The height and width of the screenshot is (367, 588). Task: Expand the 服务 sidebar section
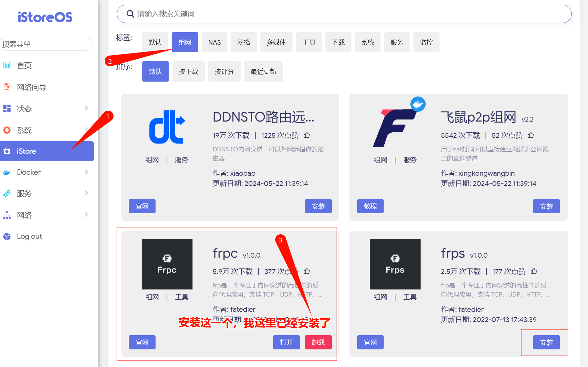click(x=47, y=193)
